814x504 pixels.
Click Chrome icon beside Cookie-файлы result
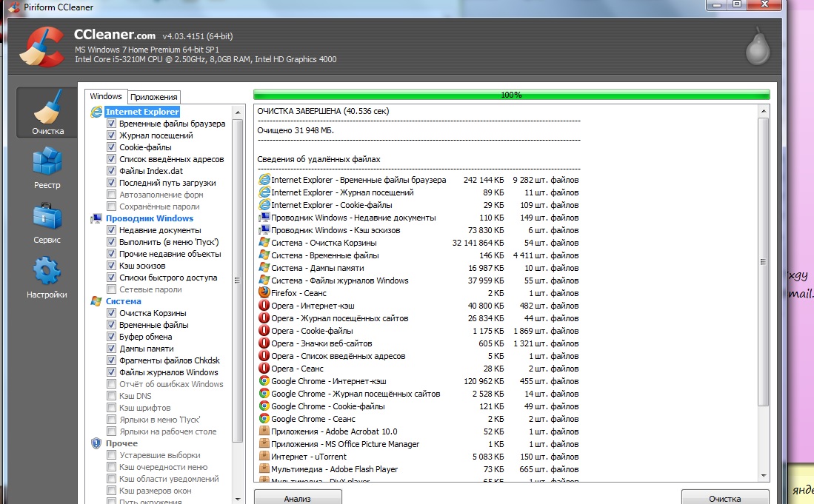click(x=264, y=406)
